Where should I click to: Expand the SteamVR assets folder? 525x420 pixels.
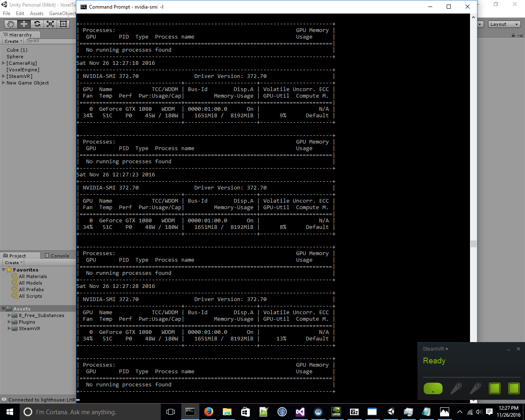coord(9,329)
